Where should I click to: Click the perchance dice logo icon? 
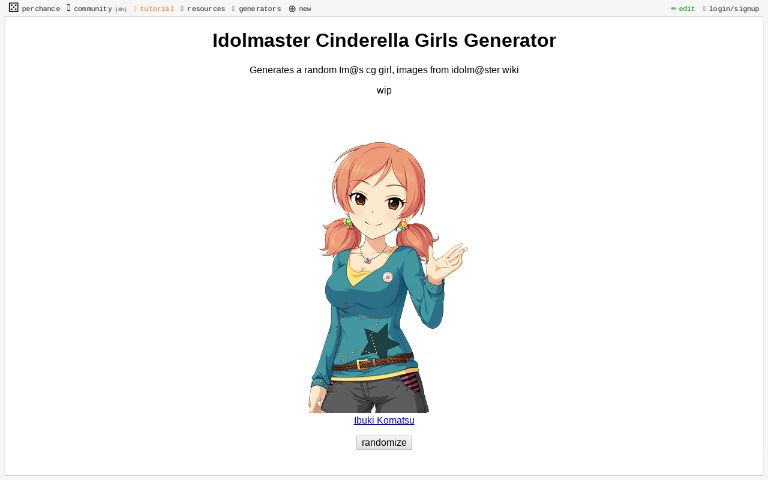(14, 7)
